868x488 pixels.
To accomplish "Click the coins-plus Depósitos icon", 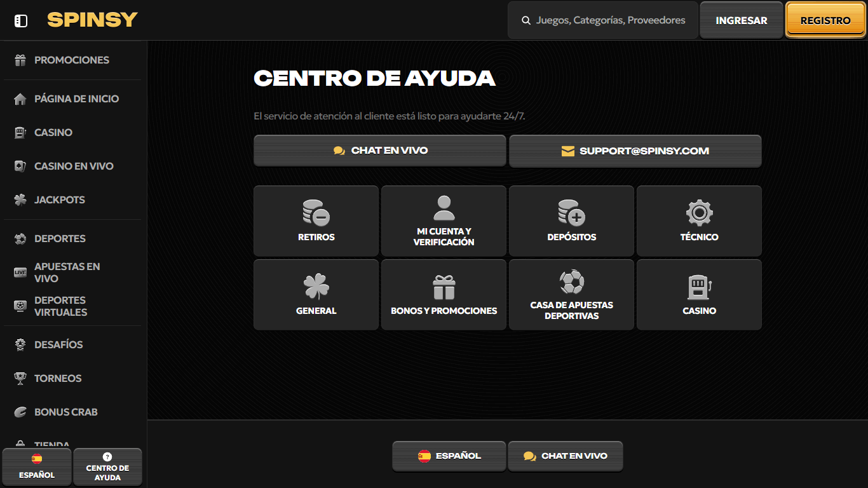I will click(x=571, y=212).
